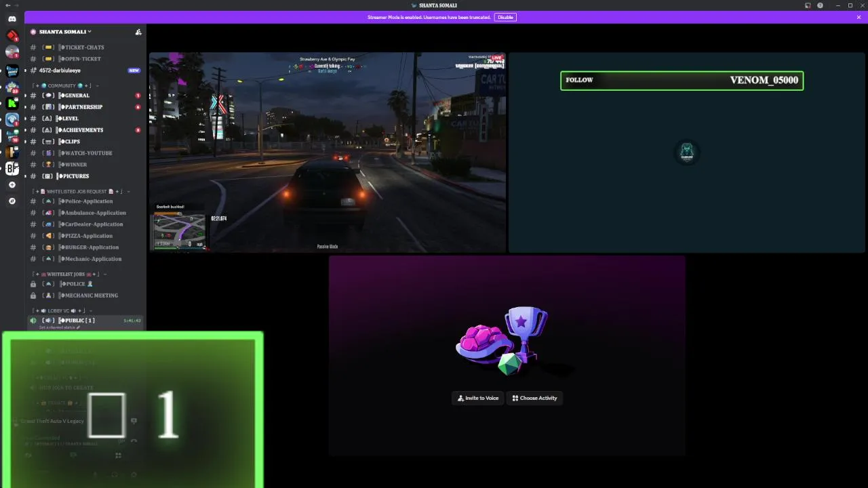Open the red server icon in server list
The height and width of the screenshot is (488, 868).
click(x=12, y=35)
